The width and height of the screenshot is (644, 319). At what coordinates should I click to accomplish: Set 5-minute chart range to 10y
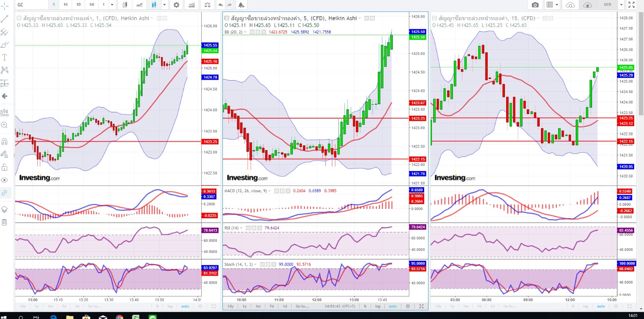click(231, 306)
